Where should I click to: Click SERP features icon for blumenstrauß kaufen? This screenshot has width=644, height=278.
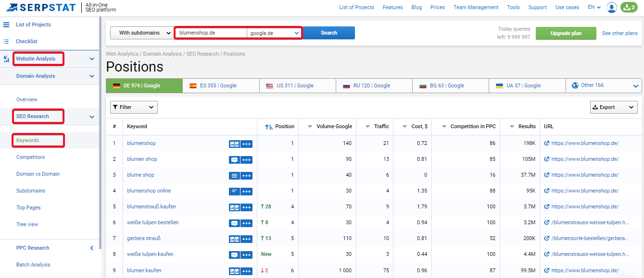234,207
